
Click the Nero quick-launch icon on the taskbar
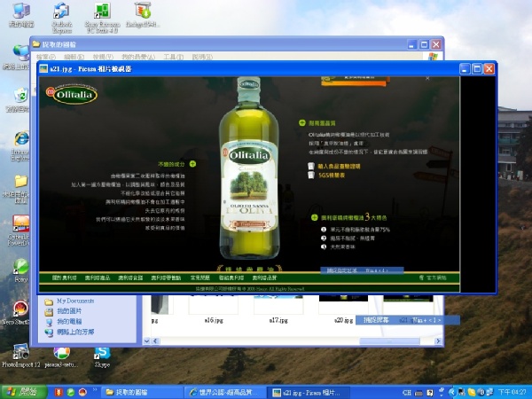point(82,392)
